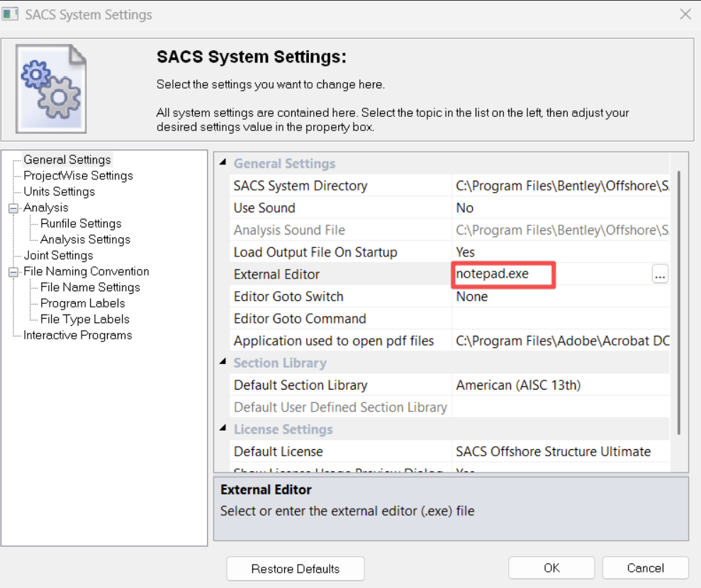
Task: Collapse the File Naming Convention node
Action: point(13,272)
